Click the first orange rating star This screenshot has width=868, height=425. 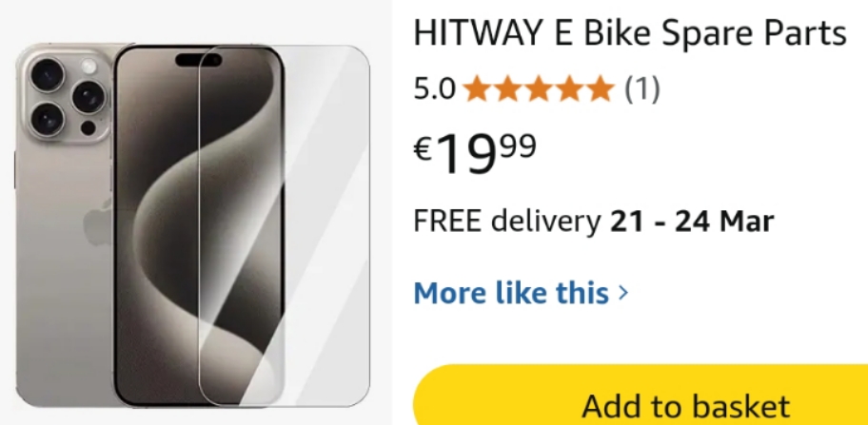coord(477,89)
